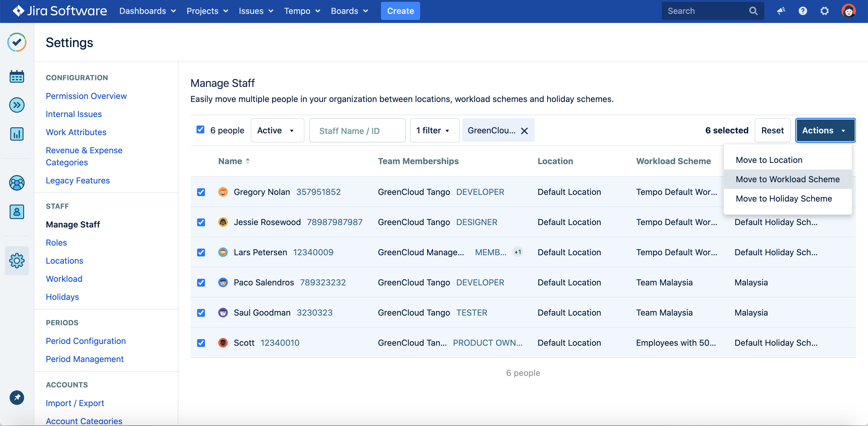868x426 pixels.
Task: Open the Tempo calendar icon in sidebar
Action: point(17,77)
